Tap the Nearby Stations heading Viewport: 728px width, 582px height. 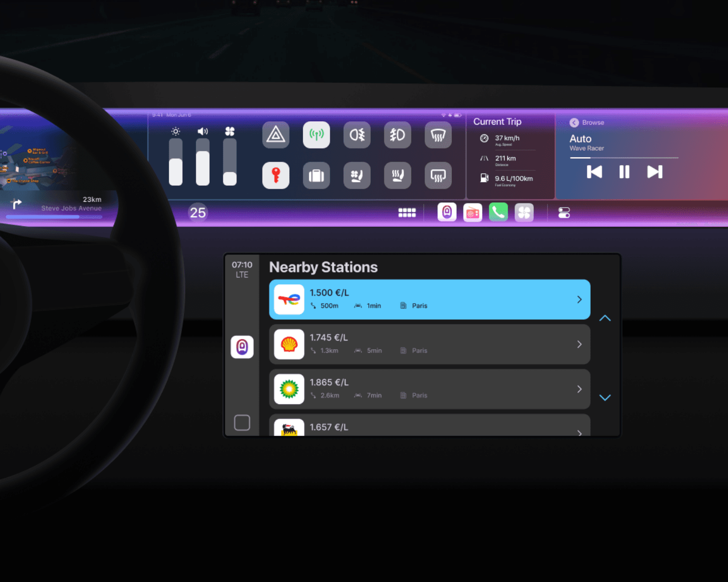pyautogui.click(x=323, y=267)
